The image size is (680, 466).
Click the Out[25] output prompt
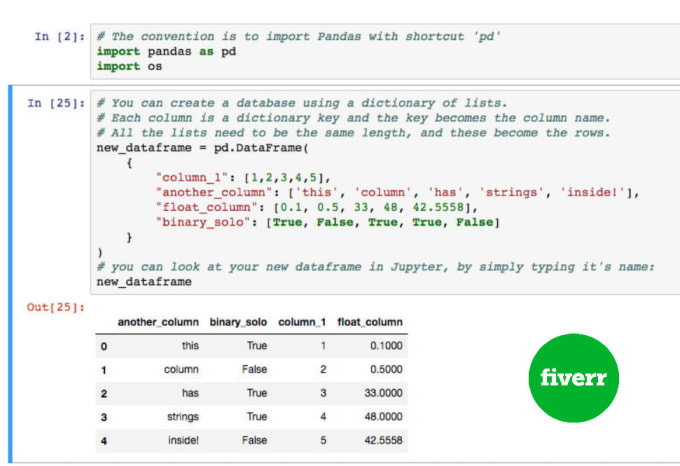click(56, 307)
